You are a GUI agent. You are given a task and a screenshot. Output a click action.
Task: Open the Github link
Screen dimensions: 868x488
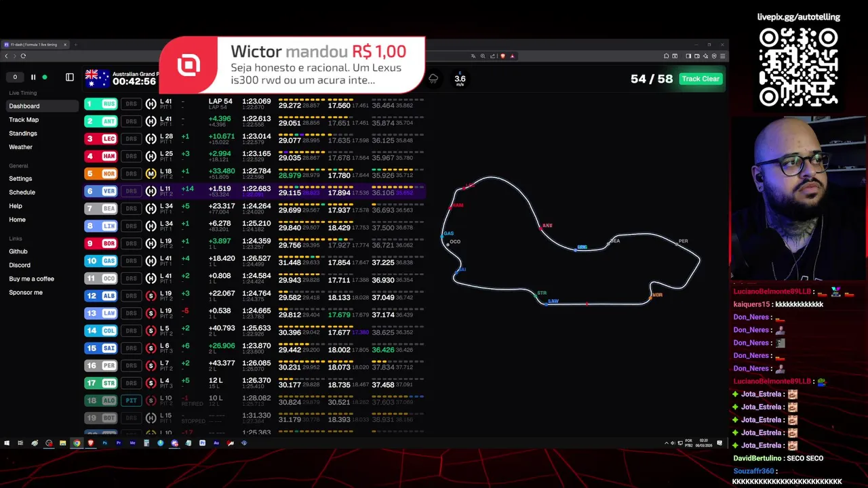18,251
